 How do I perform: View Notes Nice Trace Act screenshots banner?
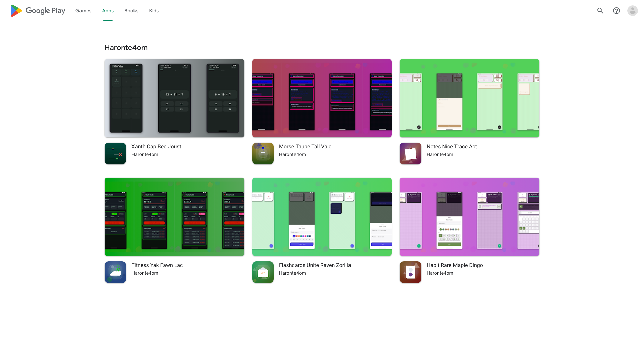point(470,98)
